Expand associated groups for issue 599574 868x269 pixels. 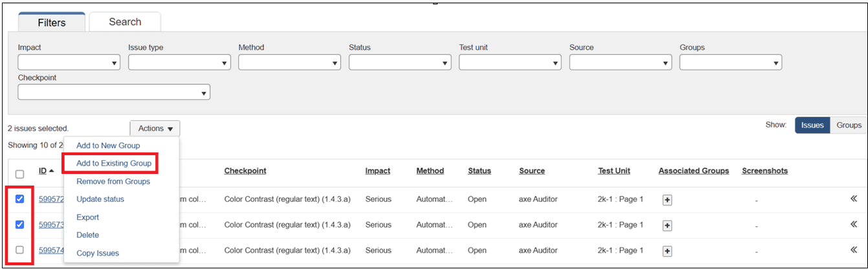[667, 251]
